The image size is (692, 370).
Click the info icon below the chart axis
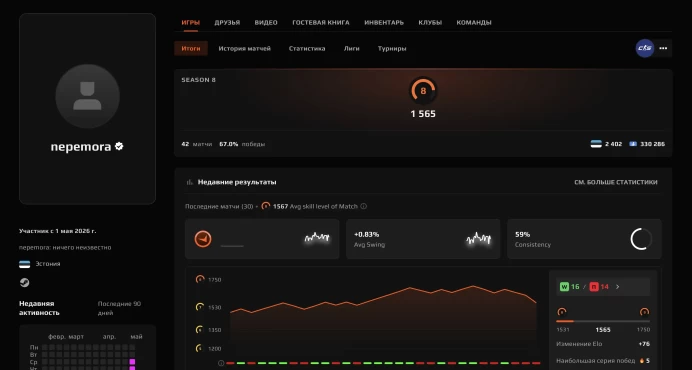click(x=221, y=363)
